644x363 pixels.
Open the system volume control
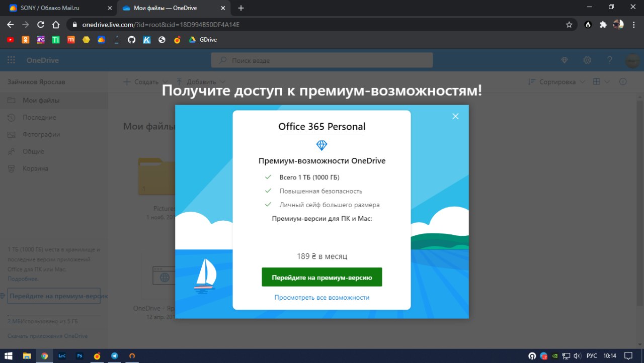coord(577,355)
